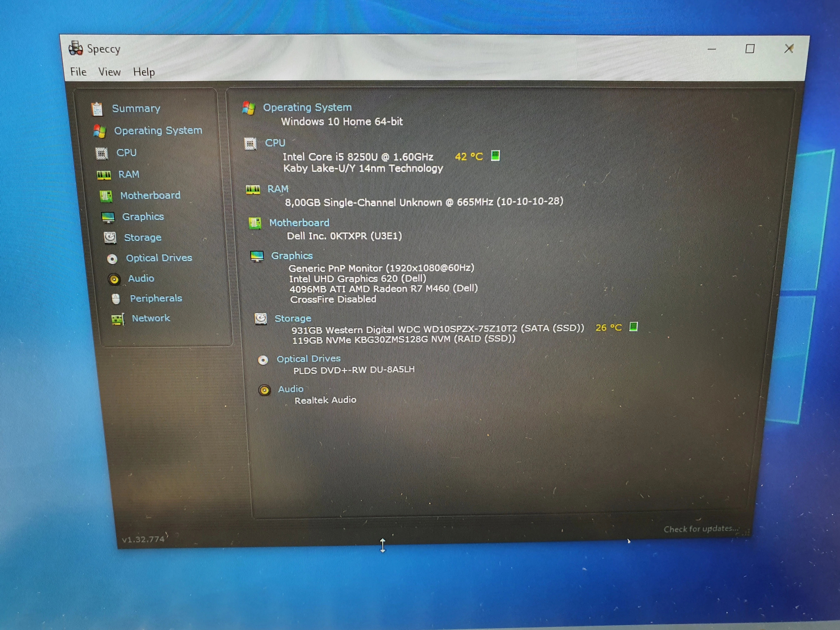Image resolution: width=840 pixels, height=630 pixels.
Task: Open the Motherboard heading link in main panel
Action: click(x=299, y=222)
